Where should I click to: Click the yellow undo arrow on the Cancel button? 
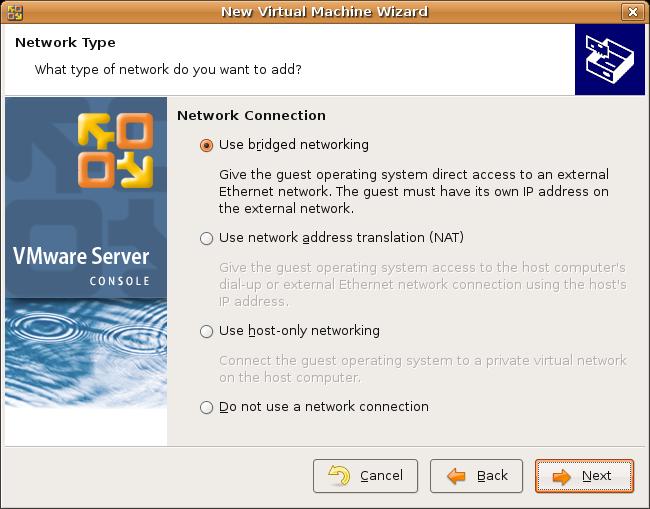point(340,475)
